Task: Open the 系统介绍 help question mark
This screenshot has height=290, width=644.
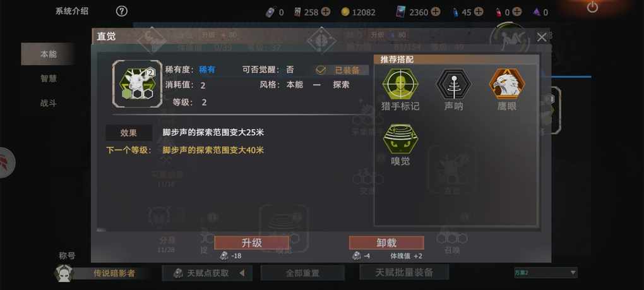Action: tap(122, 11)
